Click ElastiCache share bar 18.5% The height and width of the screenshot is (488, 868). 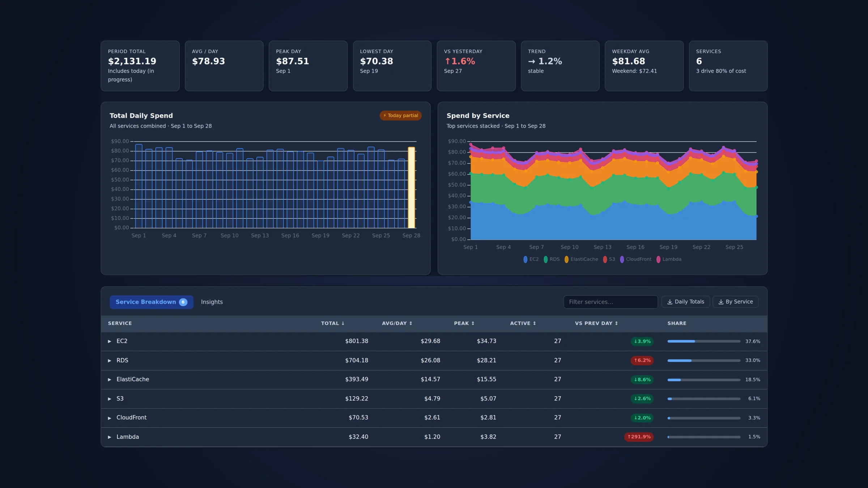click(x=704, y=380)
